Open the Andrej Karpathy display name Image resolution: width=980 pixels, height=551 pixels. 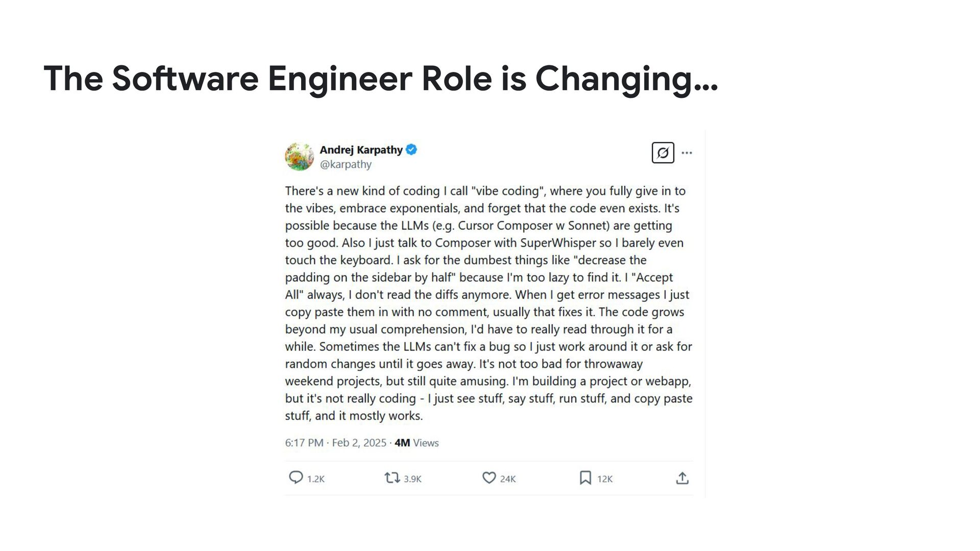click(x=361, y=149)
